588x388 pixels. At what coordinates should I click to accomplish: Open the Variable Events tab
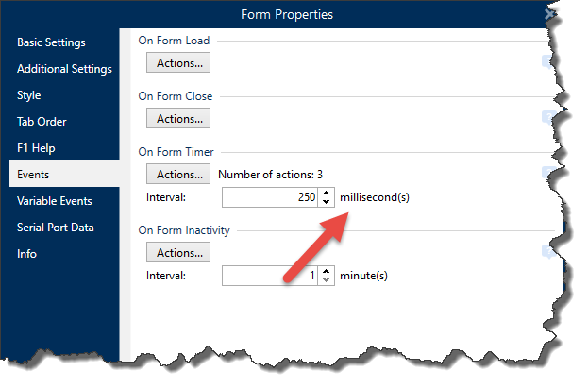pos(54,201)
